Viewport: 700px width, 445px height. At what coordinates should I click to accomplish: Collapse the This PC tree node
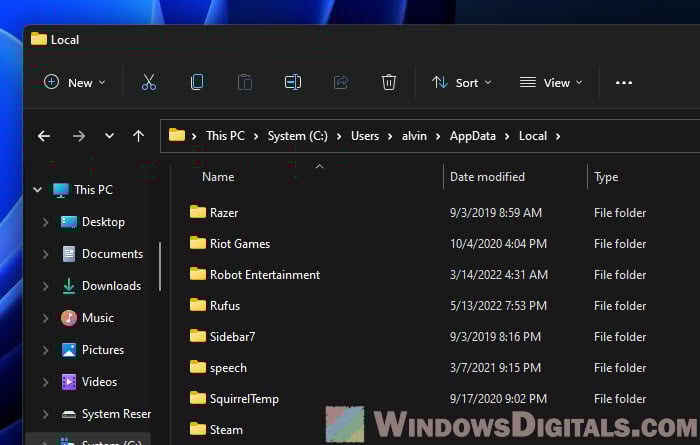pyautogui.click(x=38, y=190)
